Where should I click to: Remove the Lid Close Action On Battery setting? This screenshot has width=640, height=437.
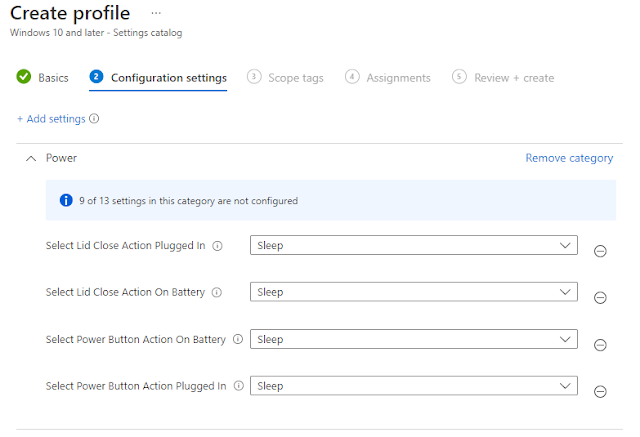(x=600, y=298)
